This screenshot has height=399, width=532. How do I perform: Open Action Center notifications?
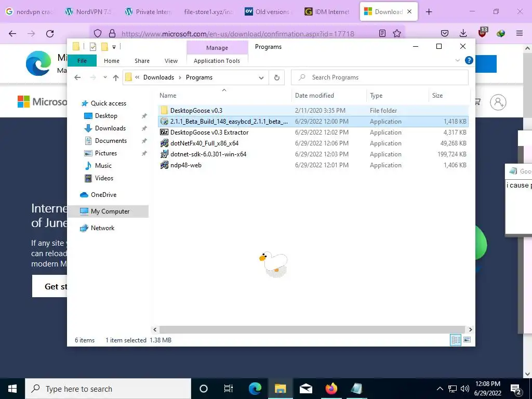[516, 389]
